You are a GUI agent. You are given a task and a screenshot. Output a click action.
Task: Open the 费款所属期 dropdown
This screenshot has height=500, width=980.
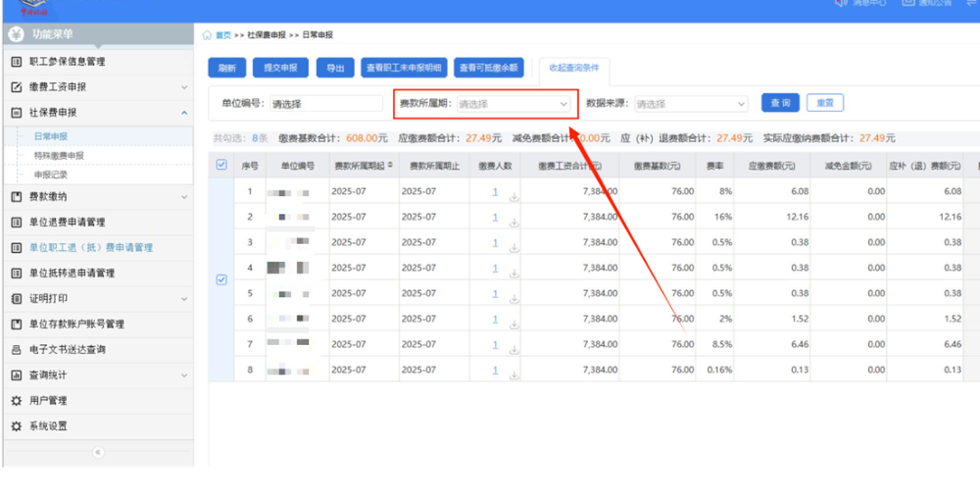(514, 104)
